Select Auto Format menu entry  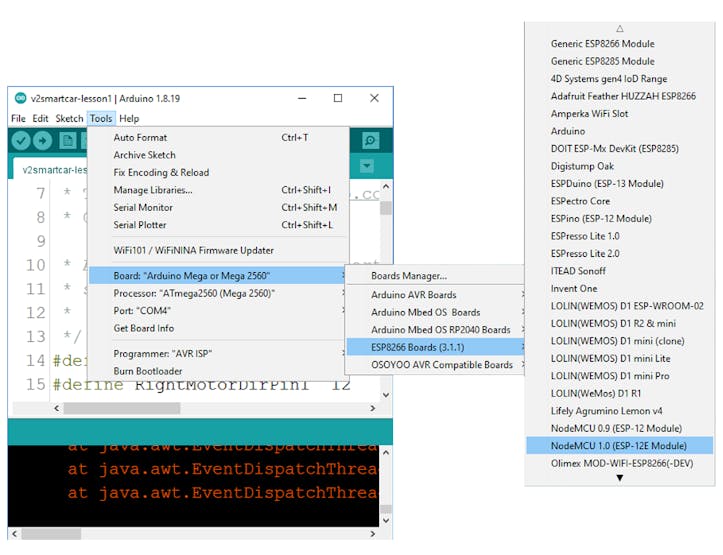[x=219, y=137]
